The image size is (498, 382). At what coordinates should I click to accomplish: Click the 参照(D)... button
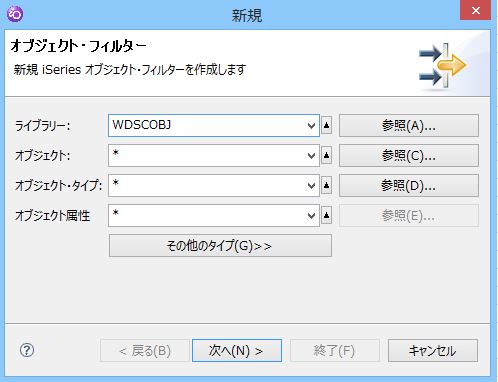coord(409,186)
